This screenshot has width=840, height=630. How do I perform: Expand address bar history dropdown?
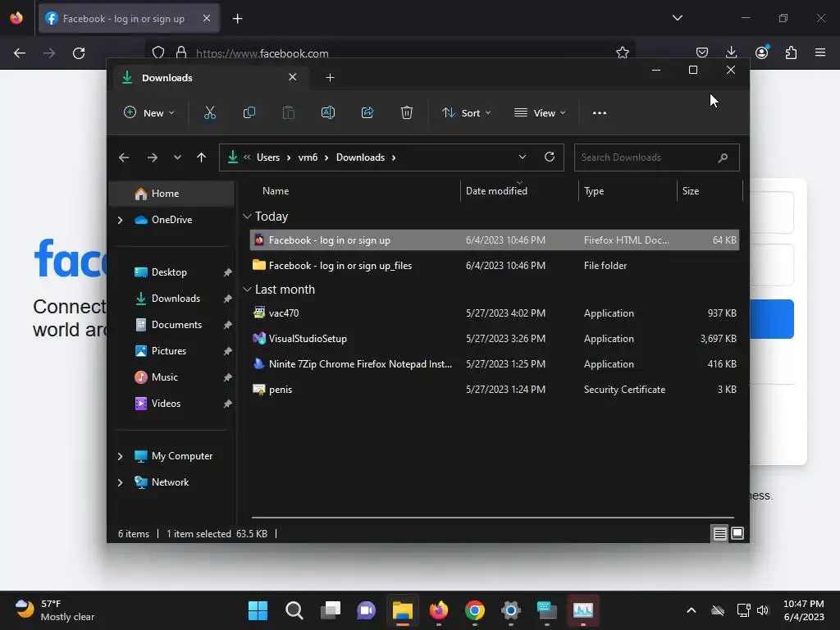pos(523,157)
